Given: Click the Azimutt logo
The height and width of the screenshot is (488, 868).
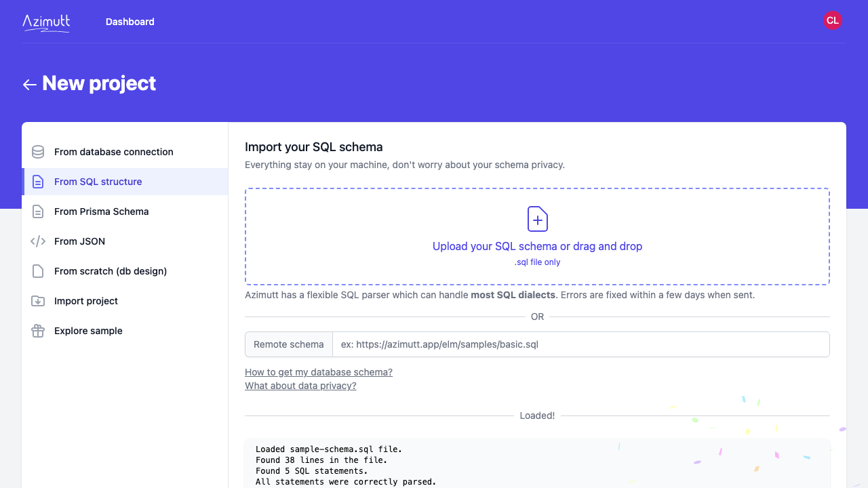Looking at the screenshot, I should tap(46, 22).
